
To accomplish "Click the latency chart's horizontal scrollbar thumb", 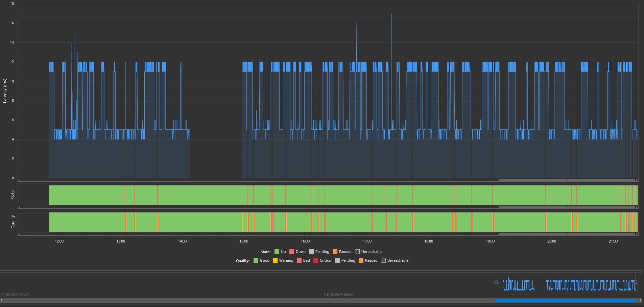I will 567,180.
